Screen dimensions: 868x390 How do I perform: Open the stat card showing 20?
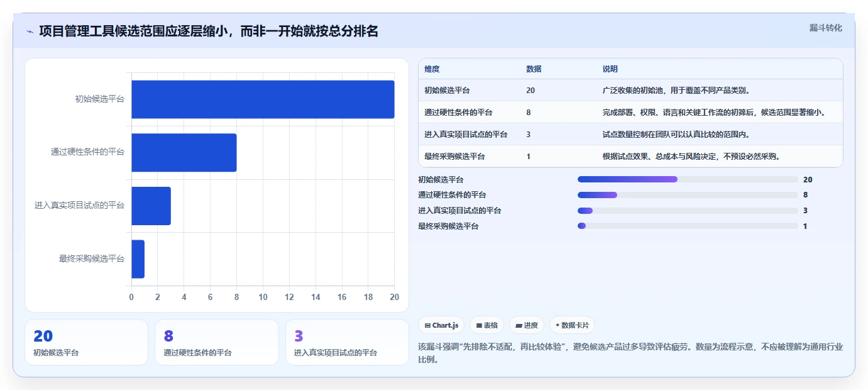click(87, 342)
